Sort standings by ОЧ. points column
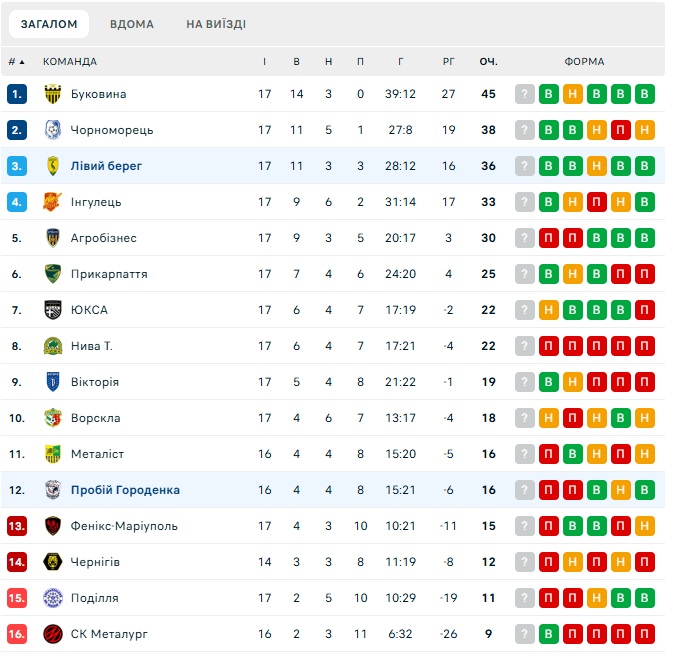 click(x=488, y=62)
